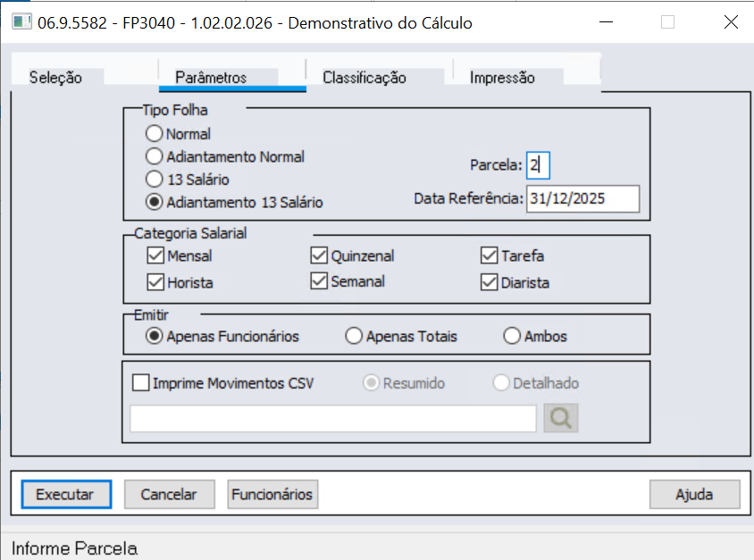Click the Ajuda help button
754x560 pixels.
click(x=694, y=494)
